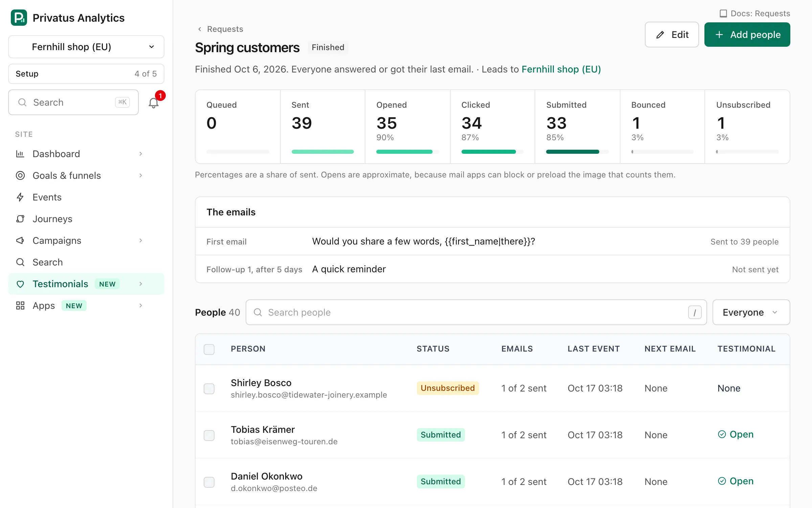Open the Everyone filter dropdown
The width and height of the screenshot is (812, 508).
(751, 312)
